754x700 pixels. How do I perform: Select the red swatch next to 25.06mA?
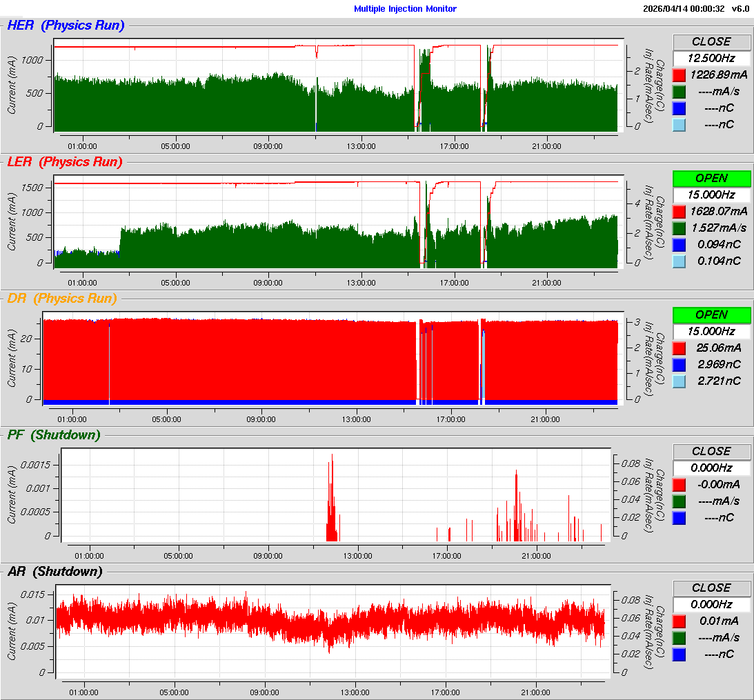click(679, 348)
